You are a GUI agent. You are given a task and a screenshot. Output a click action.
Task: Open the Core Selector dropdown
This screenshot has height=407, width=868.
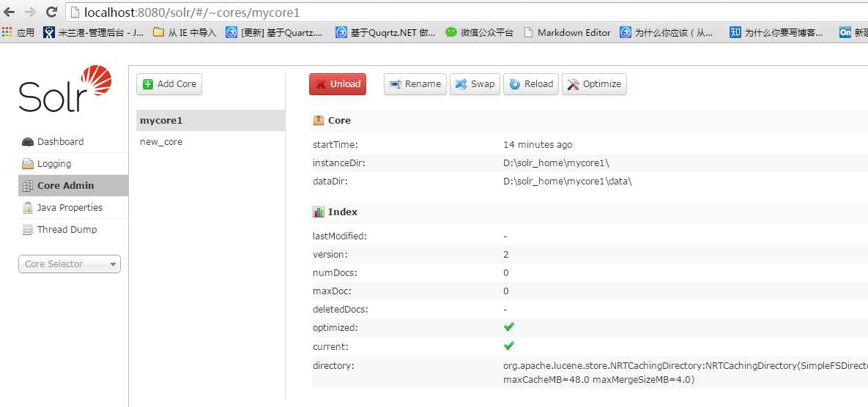point(69,264)
